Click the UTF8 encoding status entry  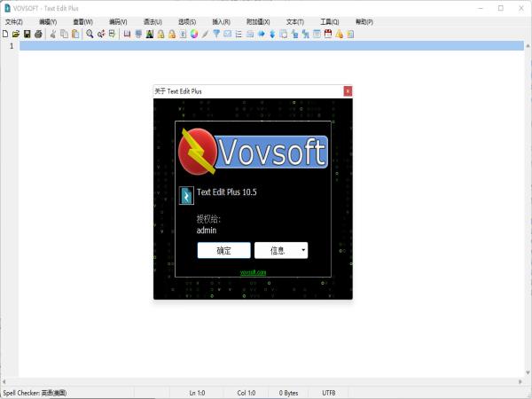point(329,393)
